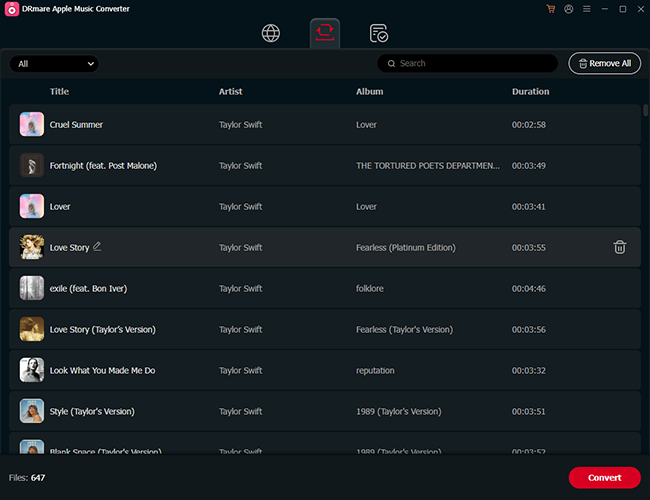The width and height of the screenshot is (650, 500).
Task: Close the DRmare Apple Music Converter window
Action: click(640, 9)
